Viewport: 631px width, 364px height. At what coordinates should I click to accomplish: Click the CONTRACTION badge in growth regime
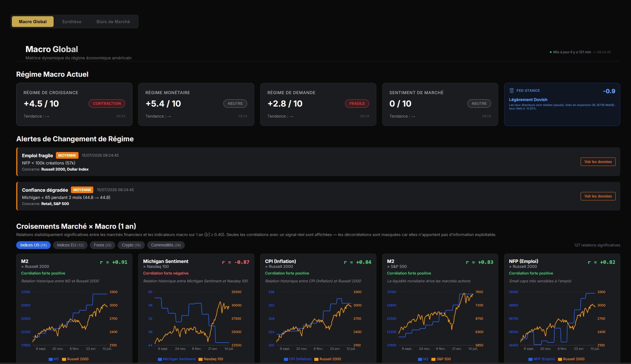tap(107, 104)
